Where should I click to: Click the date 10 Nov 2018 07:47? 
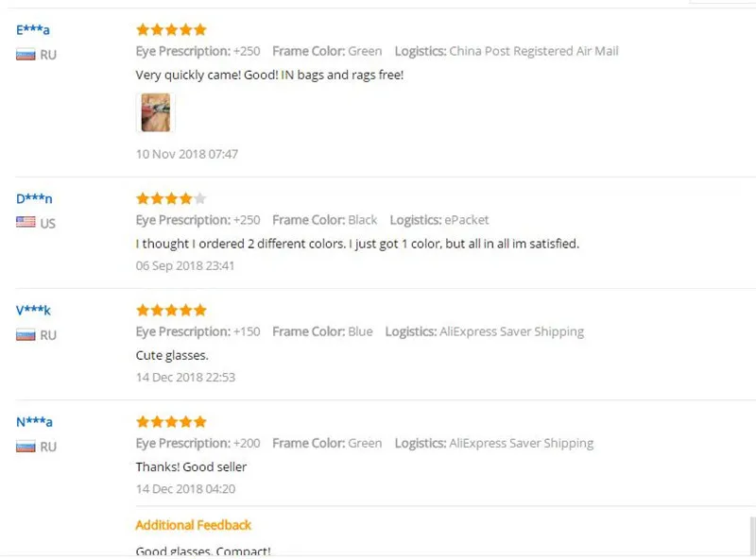coord(186,154)
